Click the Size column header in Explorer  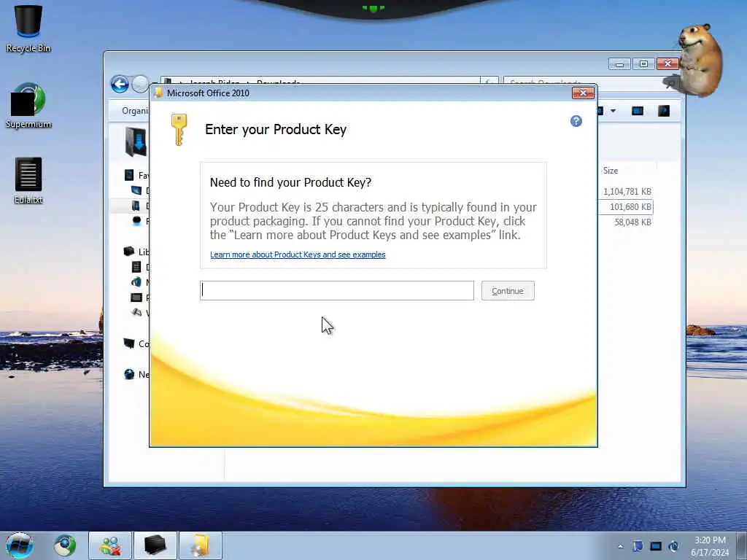pos(611,171)
